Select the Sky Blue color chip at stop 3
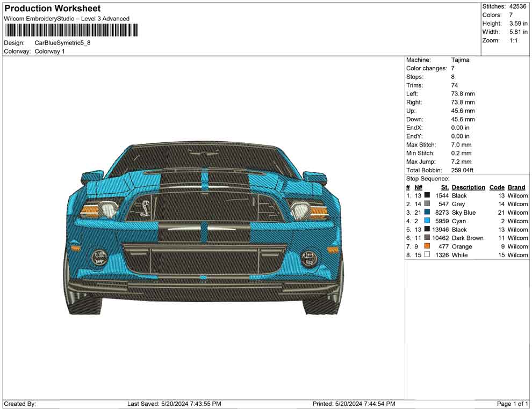 427,213
